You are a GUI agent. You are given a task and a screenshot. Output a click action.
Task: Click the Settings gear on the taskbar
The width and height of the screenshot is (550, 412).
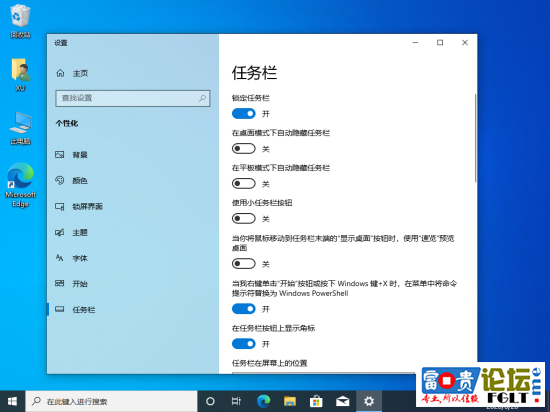point(369,401)
